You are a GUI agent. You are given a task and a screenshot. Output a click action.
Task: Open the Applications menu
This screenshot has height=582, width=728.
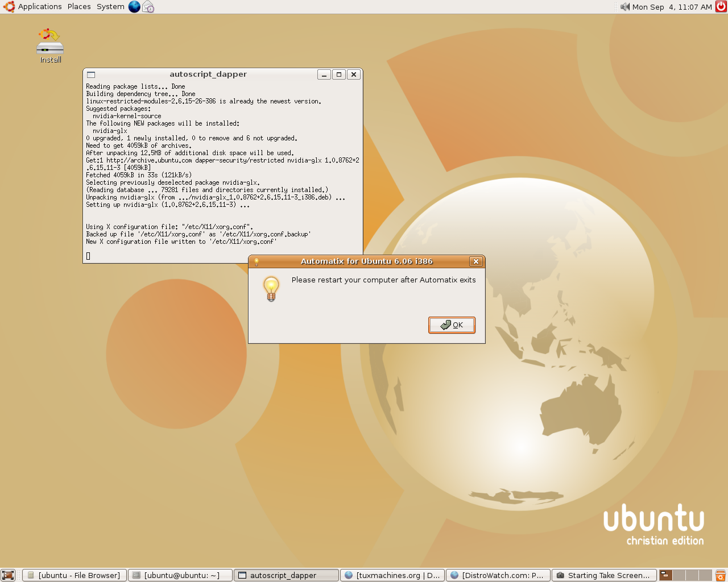[40, 7]
